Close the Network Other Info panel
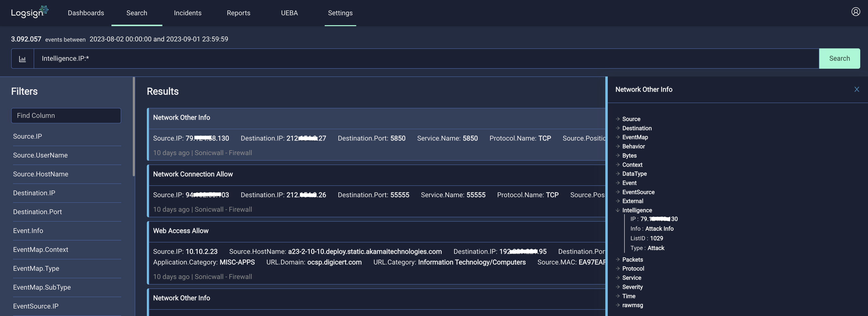This screenshot has height=316, width=868. [857, 89]
